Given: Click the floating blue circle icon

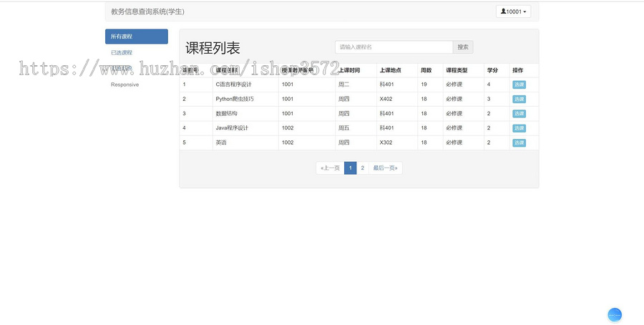Looking at the screenshot, I should click(615, 315).
